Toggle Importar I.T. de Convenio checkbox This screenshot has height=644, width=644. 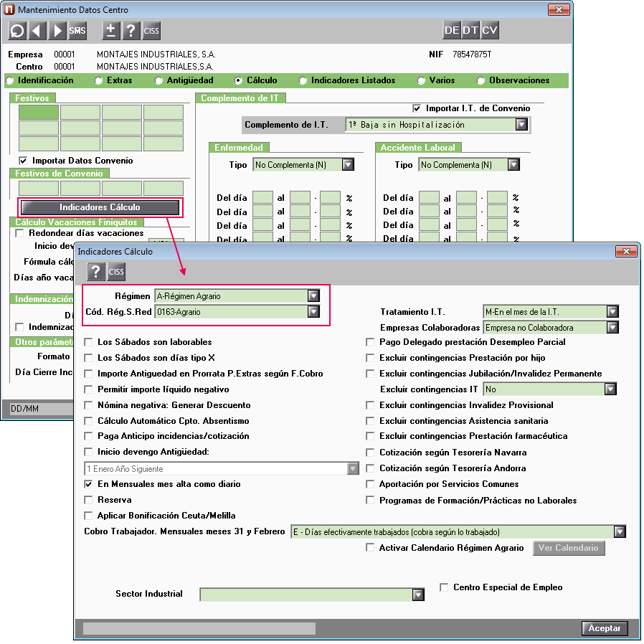pyautogui.click(x=417, y=108)
